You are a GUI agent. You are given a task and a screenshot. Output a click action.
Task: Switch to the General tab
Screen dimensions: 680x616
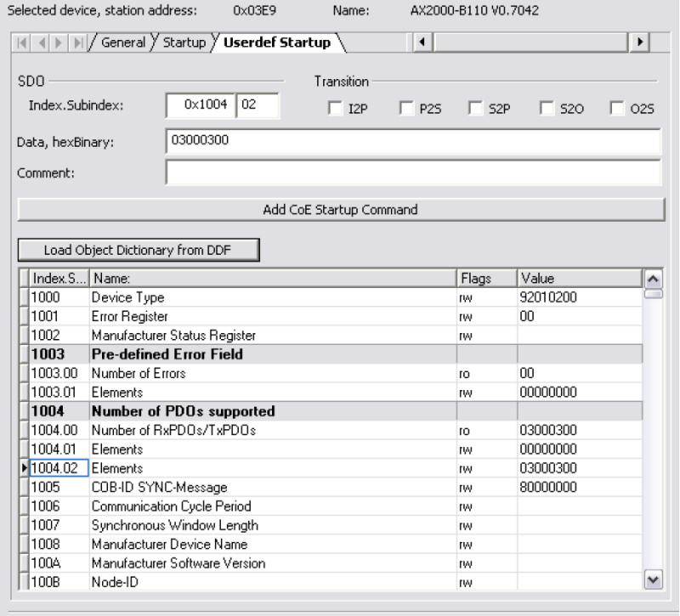tap(123, 42)
